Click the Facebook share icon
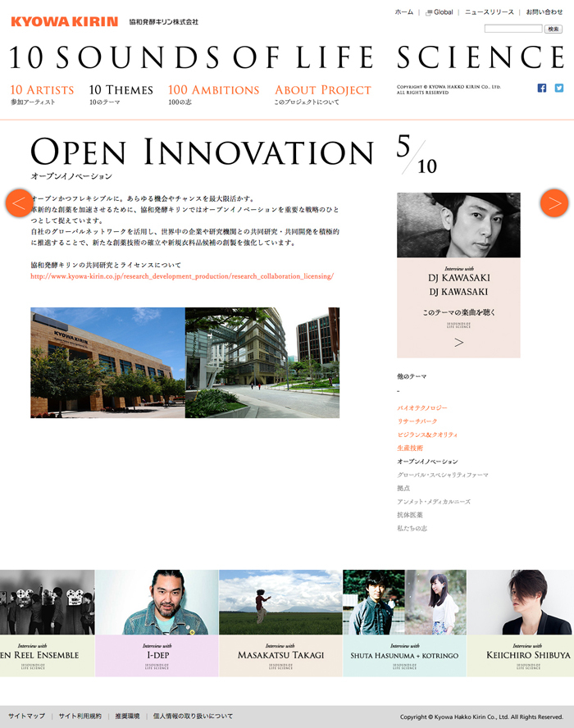The height and width of the screenshot is (728, 574). [x=542, y=88]
